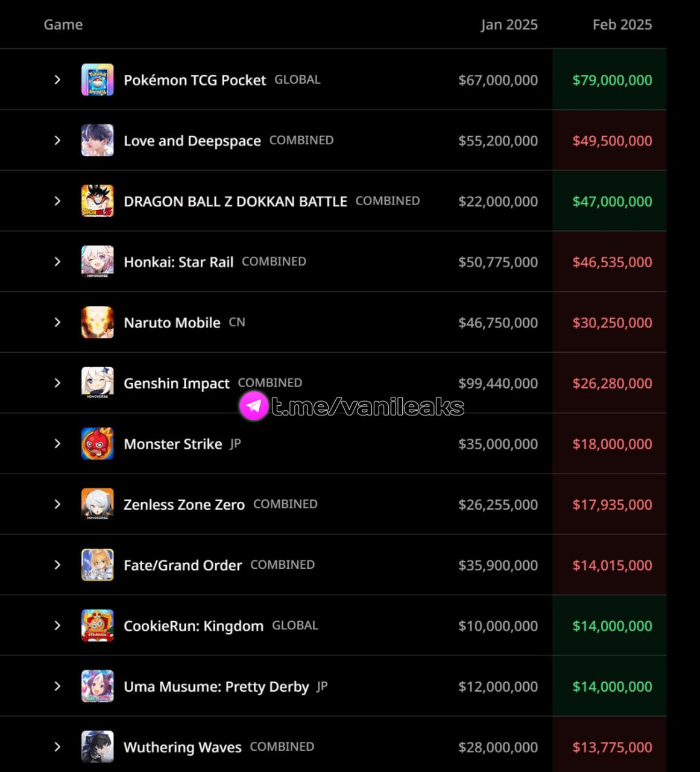This screenshot has height=772, width=700.
Task: Expand the Fate/Grand Order row chevron
Action: 57,565
